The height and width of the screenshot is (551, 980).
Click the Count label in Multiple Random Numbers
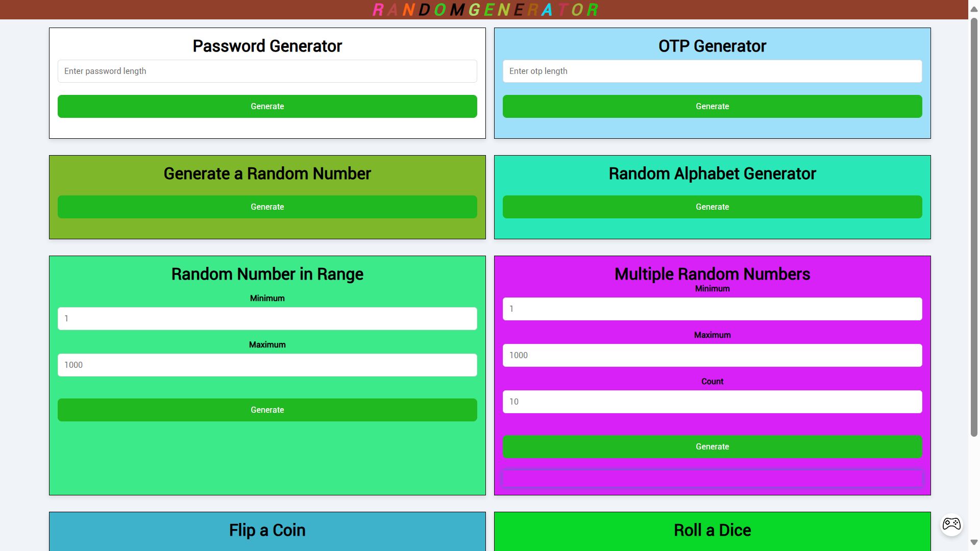point(713,382)
